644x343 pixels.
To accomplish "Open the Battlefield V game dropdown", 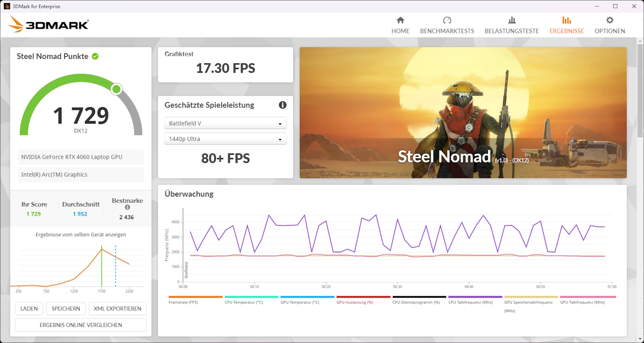I will 225,123.
